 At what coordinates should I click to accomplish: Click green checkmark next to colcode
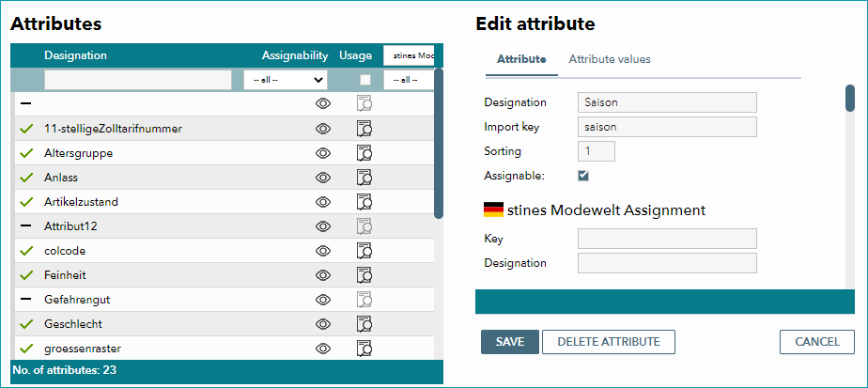tap(26, 251)
